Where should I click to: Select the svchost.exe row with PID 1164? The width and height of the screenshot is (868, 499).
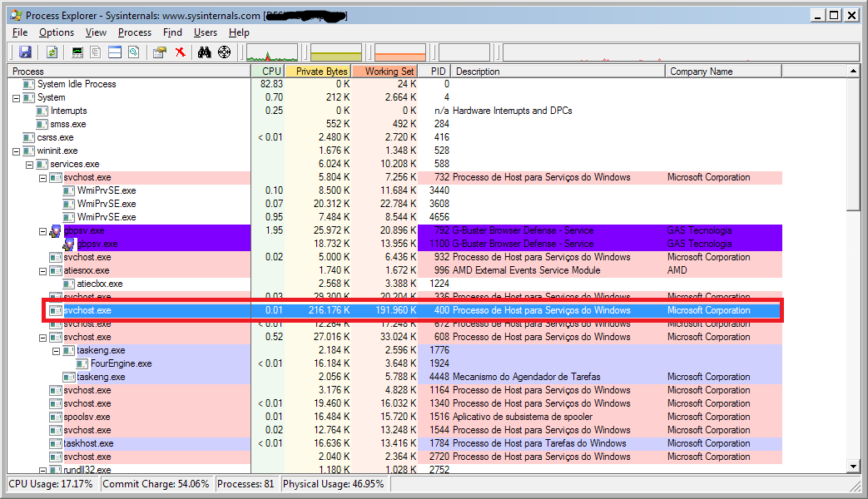pos(394,390)
